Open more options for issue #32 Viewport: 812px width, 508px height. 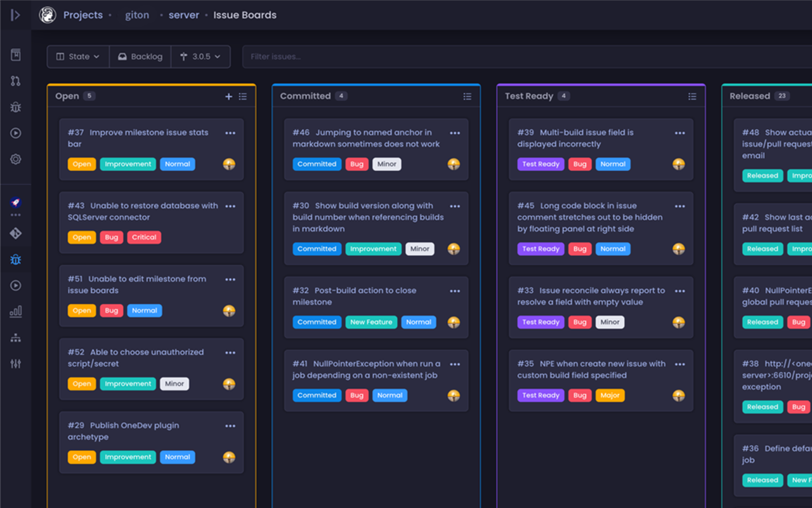(455, 291)
